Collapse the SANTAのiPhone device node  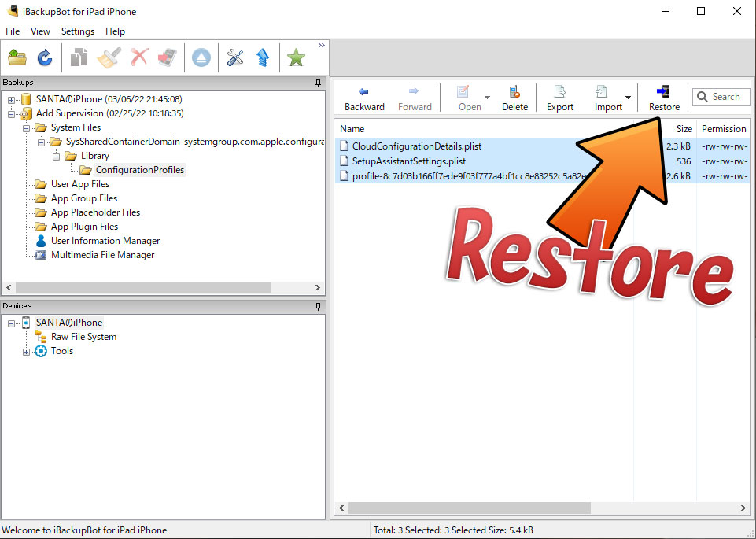coord(11,323)
